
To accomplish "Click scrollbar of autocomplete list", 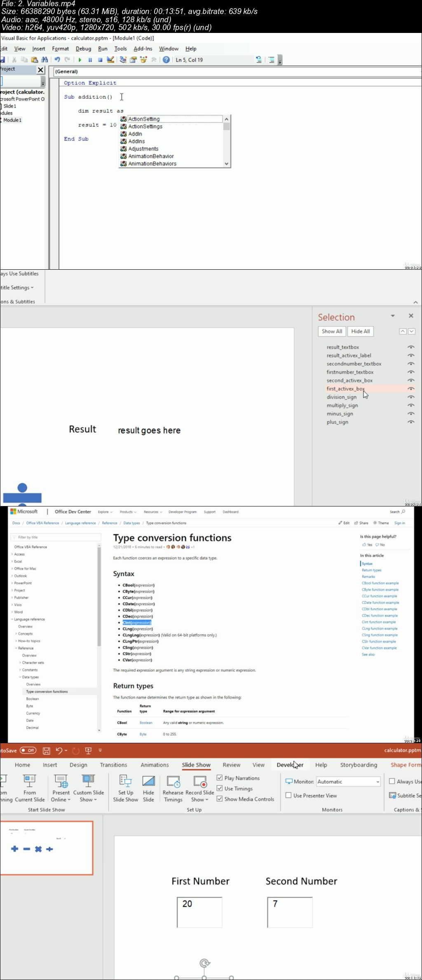I will 226,141.
